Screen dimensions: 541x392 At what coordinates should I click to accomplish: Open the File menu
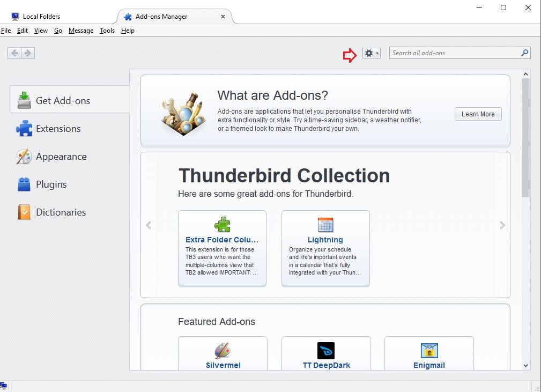click(x=6, y=31)
